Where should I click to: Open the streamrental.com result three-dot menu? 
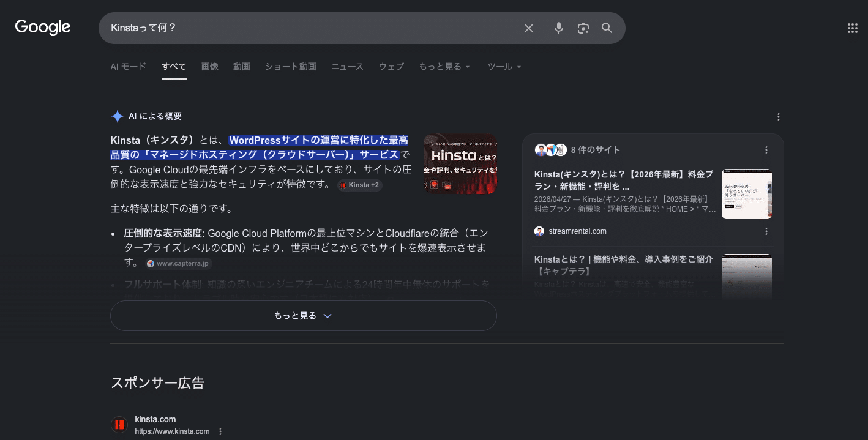[x=766, y=231]
